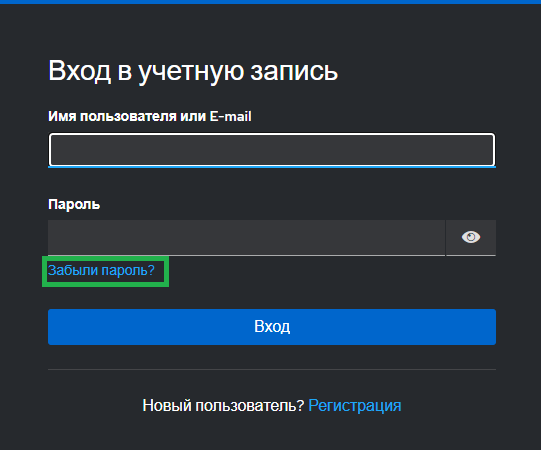Submit the login form via Вход
Image resolution: width=541 pixels, height=450 pixels.
tap(272, 326)
